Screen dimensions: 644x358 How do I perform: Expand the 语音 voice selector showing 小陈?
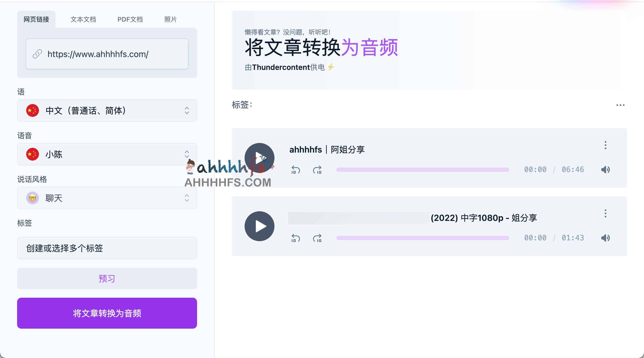[107, 154]
